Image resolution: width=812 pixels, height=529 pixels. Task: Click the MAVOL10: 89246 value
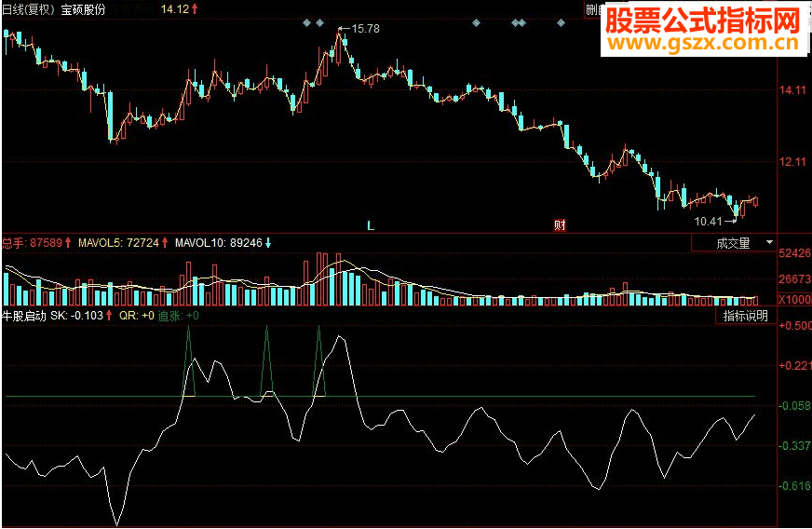pyautogui.click(x=219, y=242)
